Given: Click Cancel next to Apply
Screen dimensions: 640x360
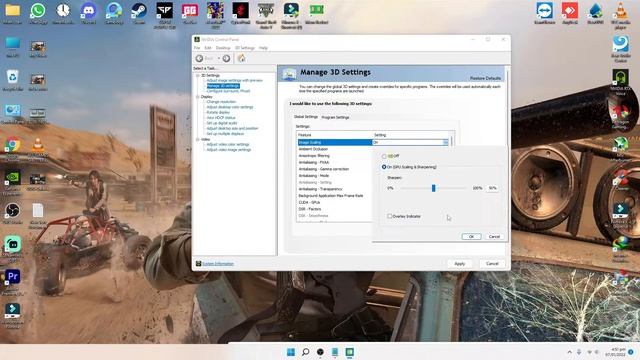Looking at the screenshot, I should coord(492,264).
